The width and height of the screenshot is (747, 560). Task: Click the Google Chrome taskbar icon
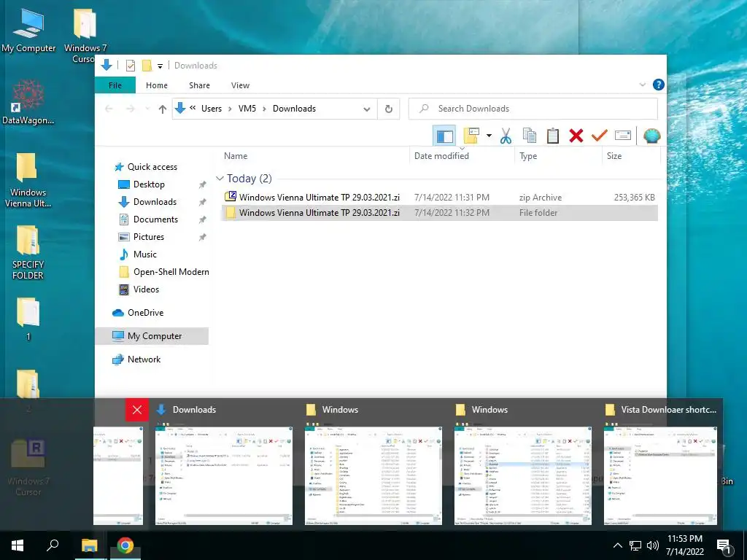[125, 545]
